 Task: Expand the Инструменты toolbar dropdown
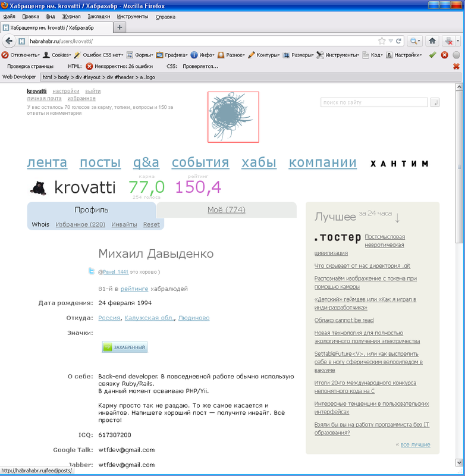click(x=338, y=55)
